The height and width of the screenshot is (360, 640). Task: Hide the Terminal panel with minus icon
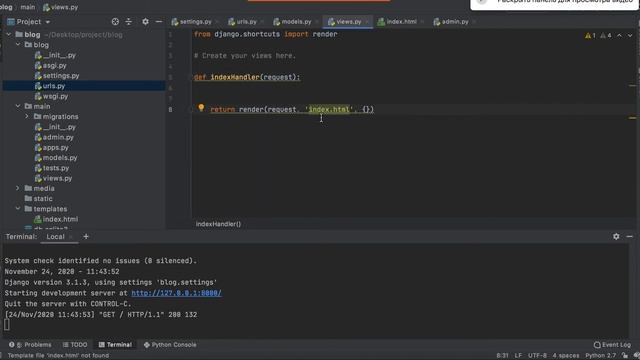pos(629,236)
